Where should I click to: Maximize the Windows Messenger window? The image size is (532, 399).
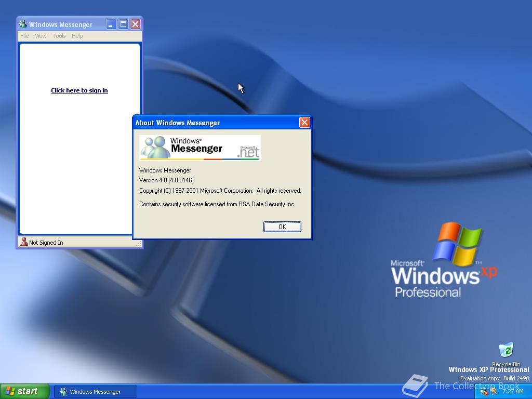coord(123,24)
